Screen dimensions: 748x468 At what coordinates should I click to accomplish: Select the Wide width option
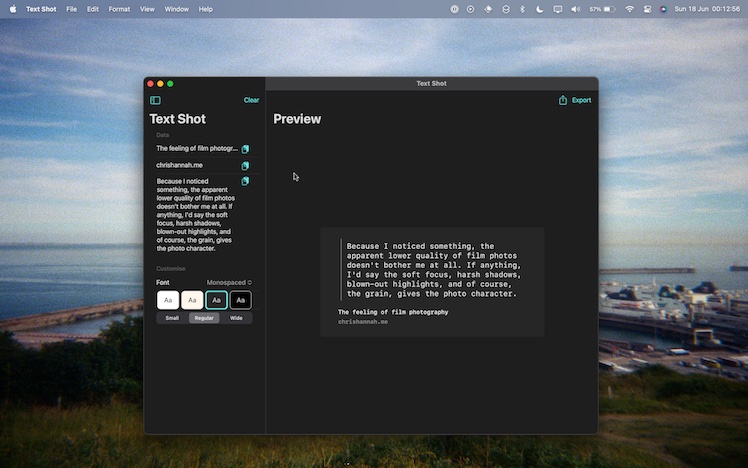236,318
